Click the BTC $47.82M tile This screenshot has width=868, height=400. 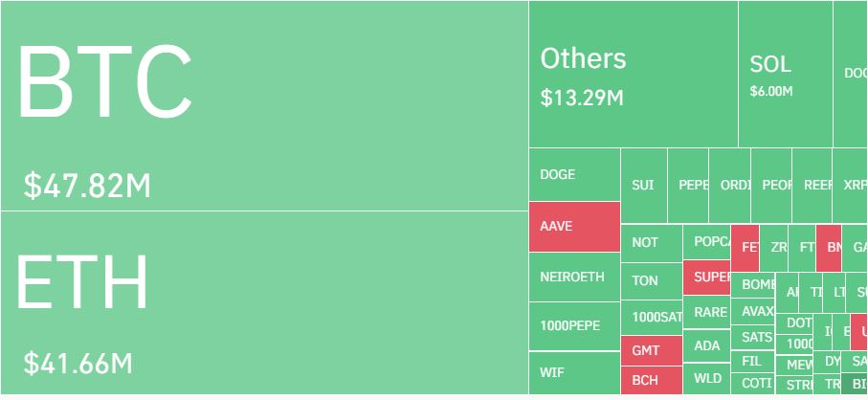264,105
